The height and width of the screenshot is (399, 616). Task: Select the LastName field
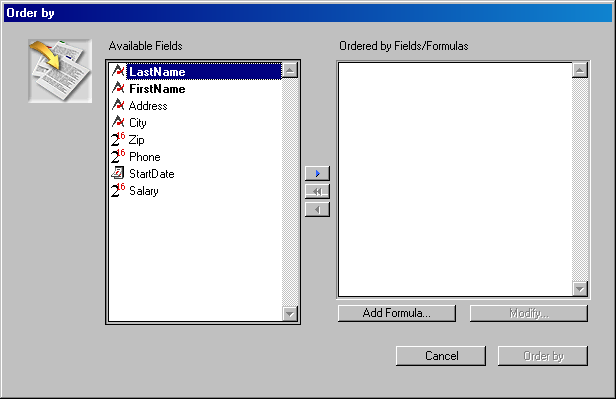tap(204, 71)
